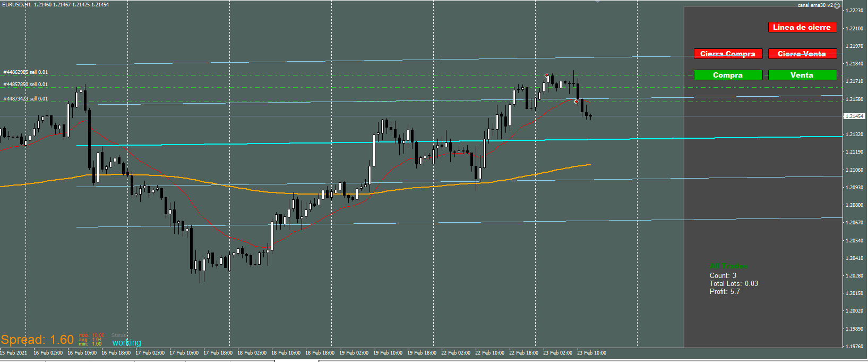Click the 1.20800 price scale label

click(x=854, y=205)
